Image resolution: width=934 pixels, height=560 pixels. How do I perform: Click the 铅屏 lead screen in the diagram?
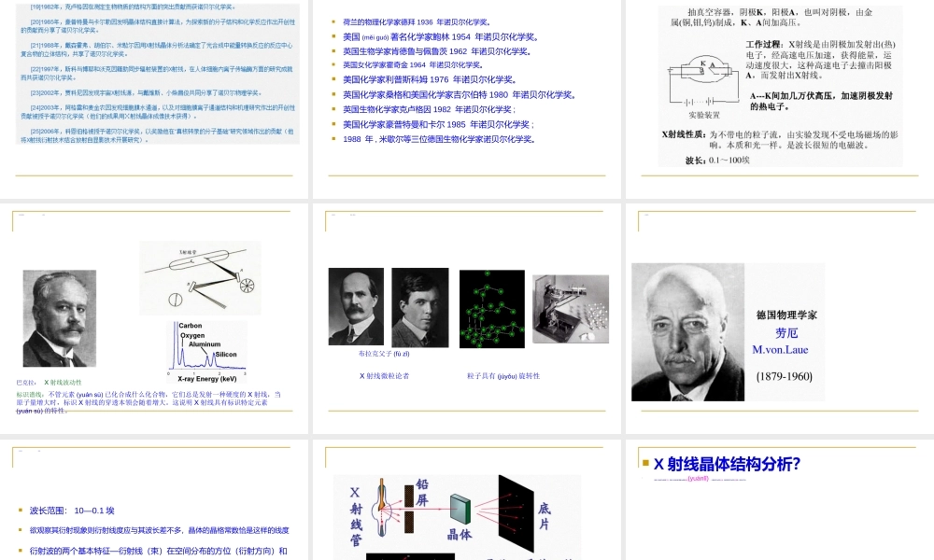click(x=408, y=507)
